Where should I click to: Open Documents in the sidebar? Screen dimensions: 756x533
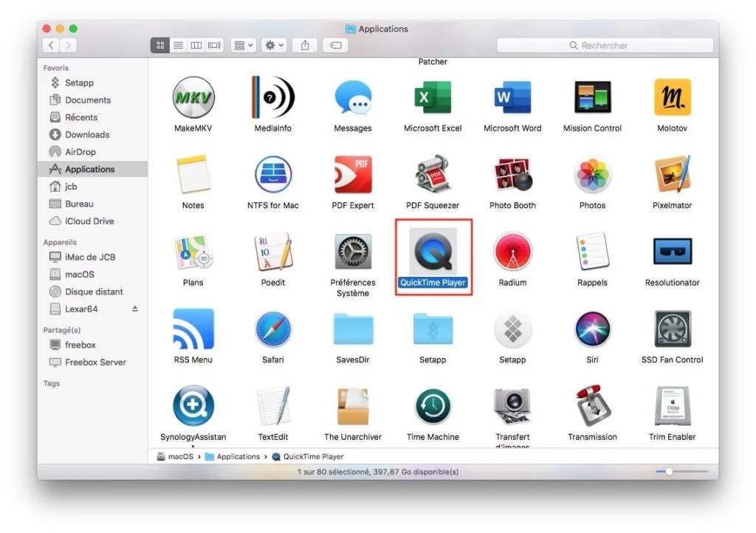click(x=92, y=100)
